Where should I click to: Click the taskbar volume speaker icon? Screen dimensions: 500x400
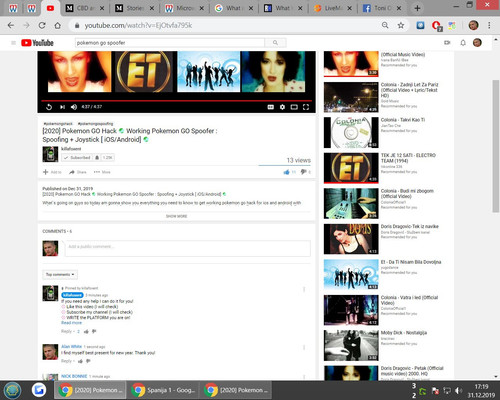click(x=458, y=390)
